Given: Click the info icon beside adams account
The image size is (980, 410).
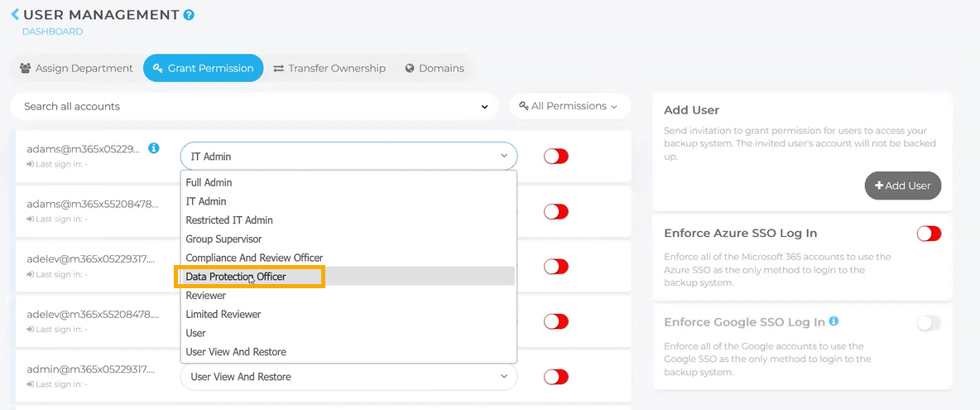Looking at the screenshot, I should point(153,148).
